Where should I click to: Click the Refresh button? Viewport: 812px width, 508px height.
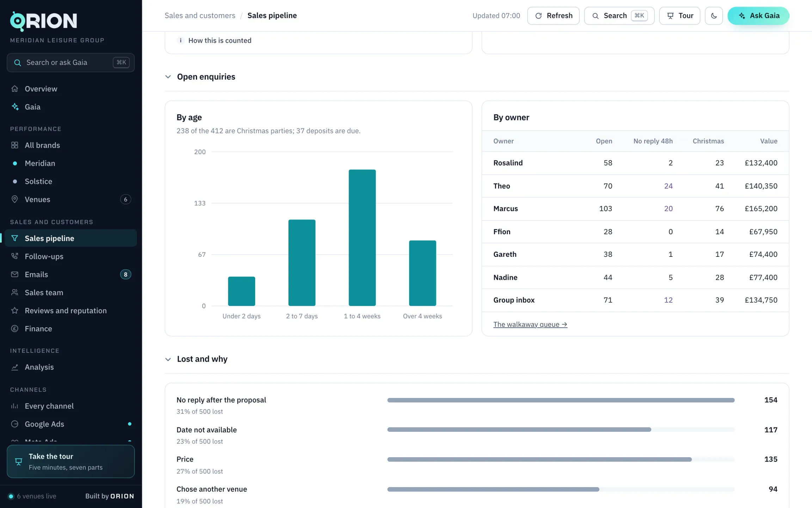pyautogui.click(x=553, y=16)
